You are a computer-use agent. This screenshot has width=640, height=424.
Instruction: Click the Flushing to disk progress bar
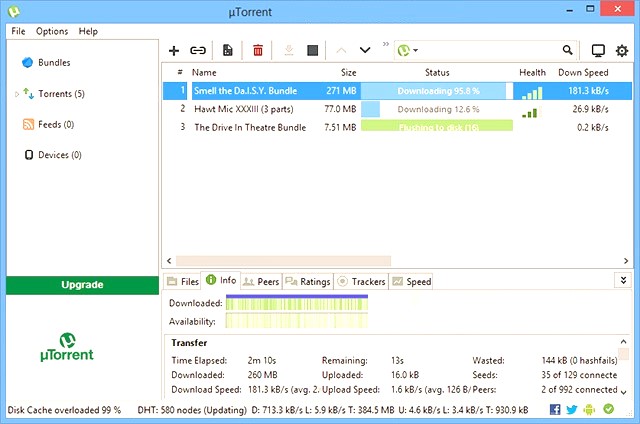pos(437,126)
